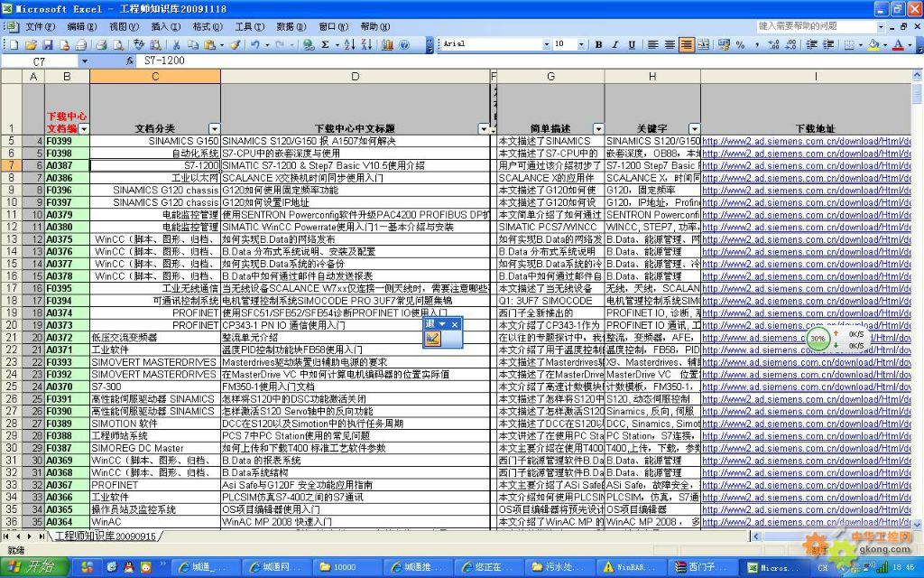Insert a hyperlink with the globe icon

[x=309, y=44]
